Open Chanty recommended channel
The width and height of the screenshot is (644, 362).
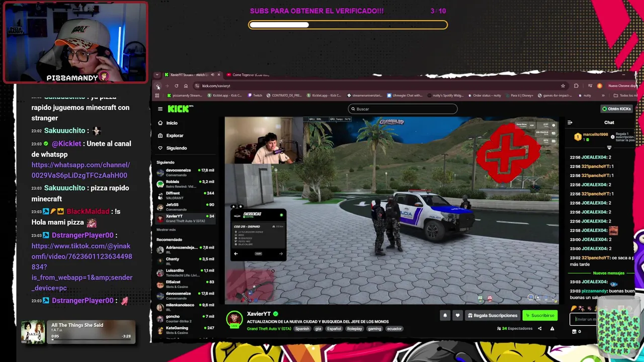point(186,261)
